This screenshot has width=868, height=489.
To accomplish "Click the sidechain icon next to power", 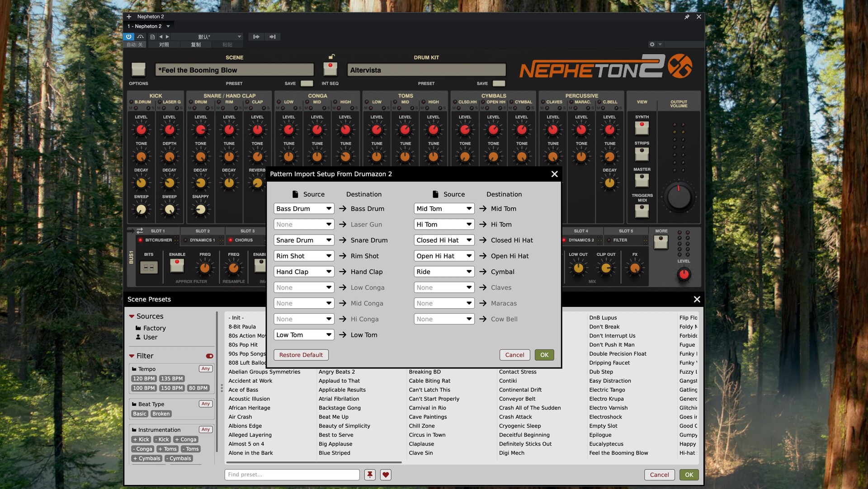I will [141, 37].
